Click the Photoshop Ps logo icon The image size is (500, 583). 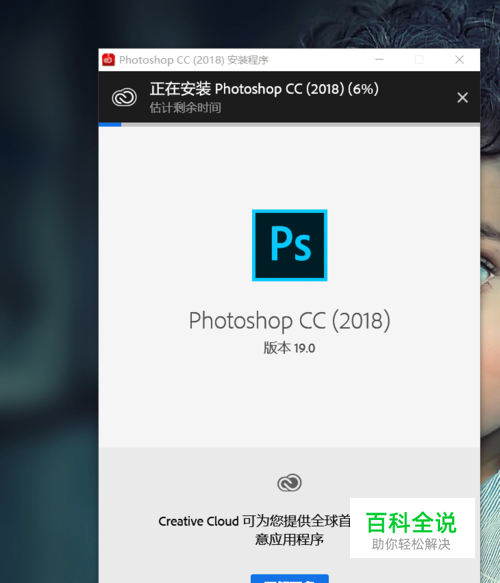coord(290,245)
